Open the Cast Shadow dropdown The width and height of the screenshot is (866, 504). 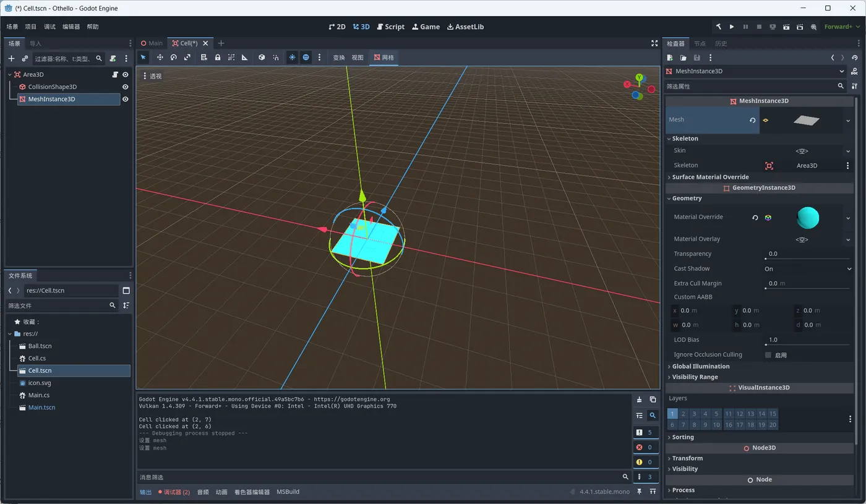(x=807, y=269)
